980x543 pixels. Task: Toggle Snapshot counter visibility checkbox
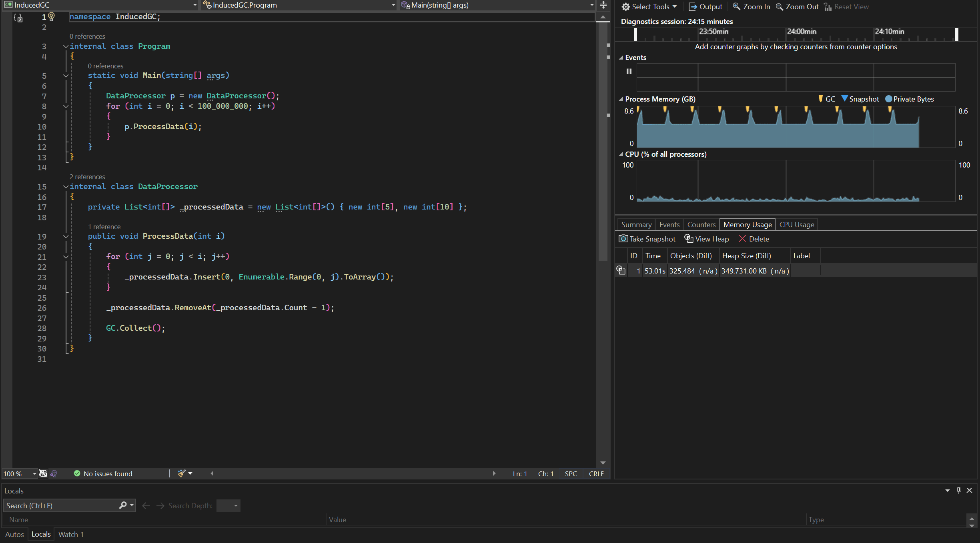click(844, 99)
